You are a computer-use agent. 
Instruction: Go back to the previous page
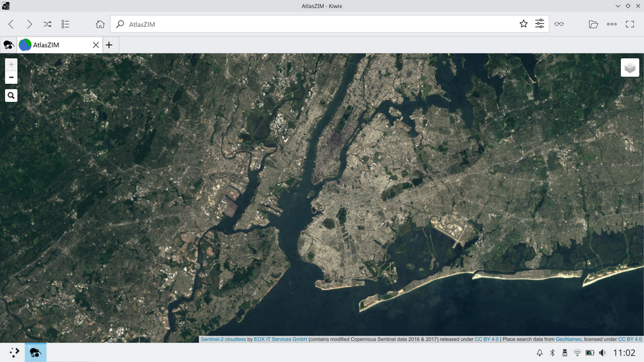click(12, 24)
